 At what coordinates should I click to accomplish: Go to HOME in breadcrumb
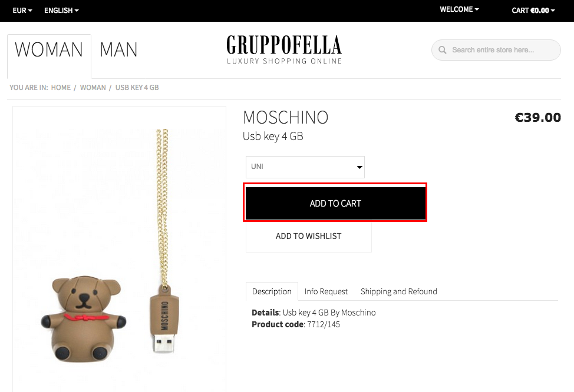pos(61,87)
